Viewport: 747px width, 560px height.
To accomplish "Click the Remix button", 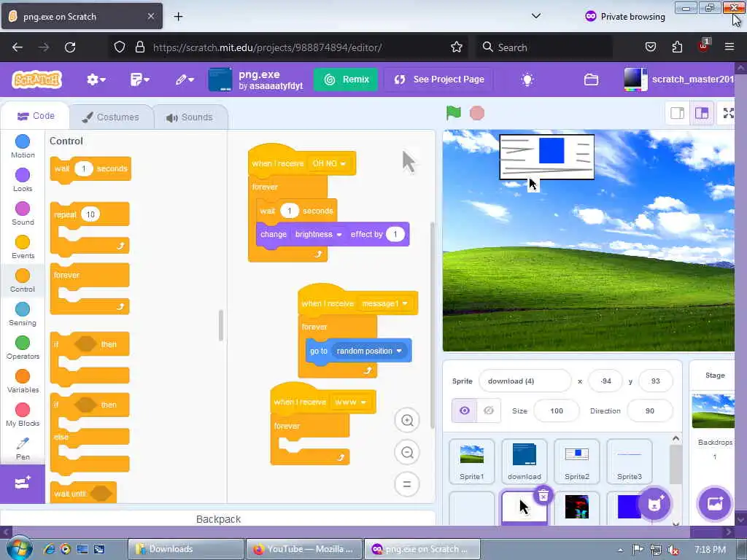I will (x=346, y=79).
